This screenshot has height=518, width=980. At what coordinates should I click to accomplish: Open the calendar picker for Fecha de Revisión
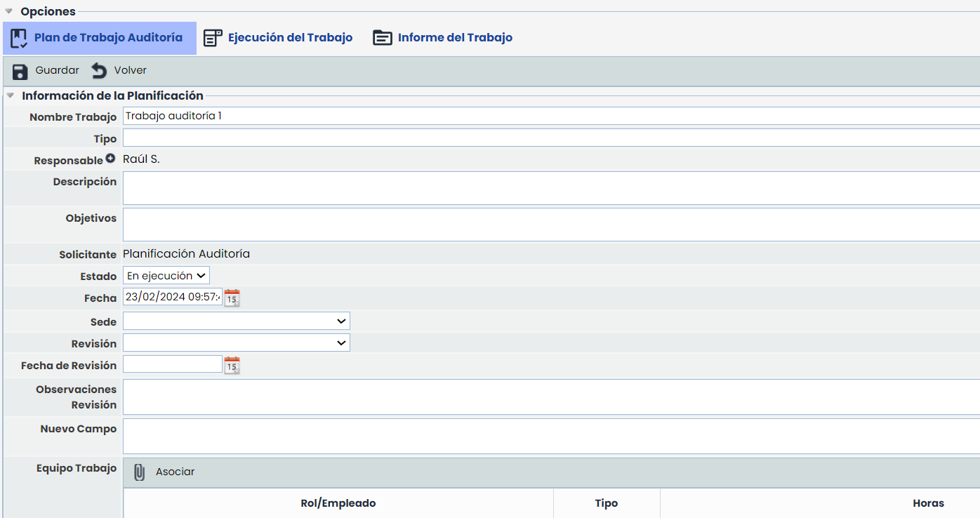coord(232,365)
